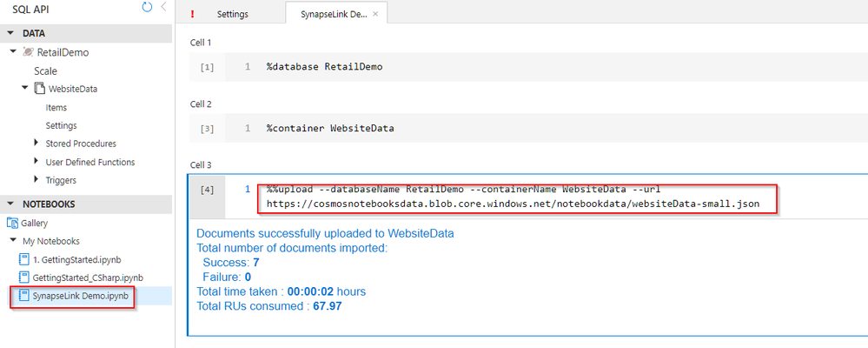
Task: Click 'Documents successfully uploaded to WebsiteData' output
Action: coord(326,233)
